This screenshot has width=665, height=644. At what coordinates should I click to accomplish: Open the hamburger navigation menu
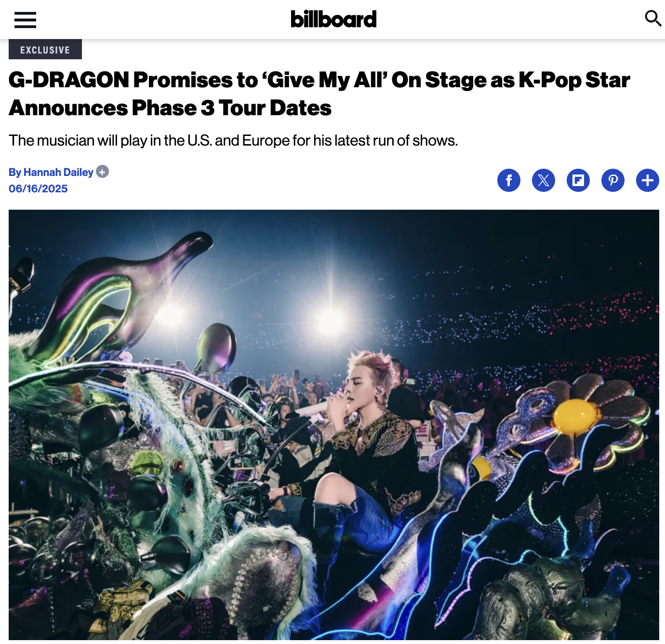pyautogui.click(x=25, y=20)
